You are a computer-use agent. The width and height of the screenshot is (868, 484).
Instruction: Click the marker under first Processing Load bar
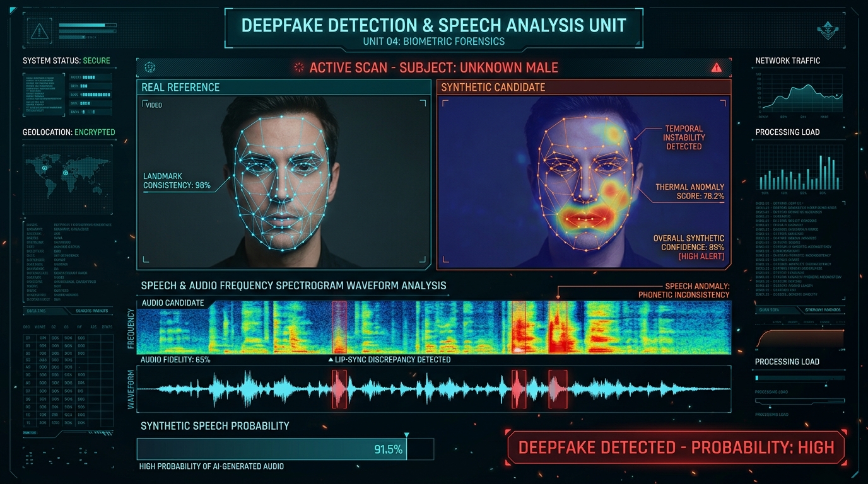pos(826,384)
